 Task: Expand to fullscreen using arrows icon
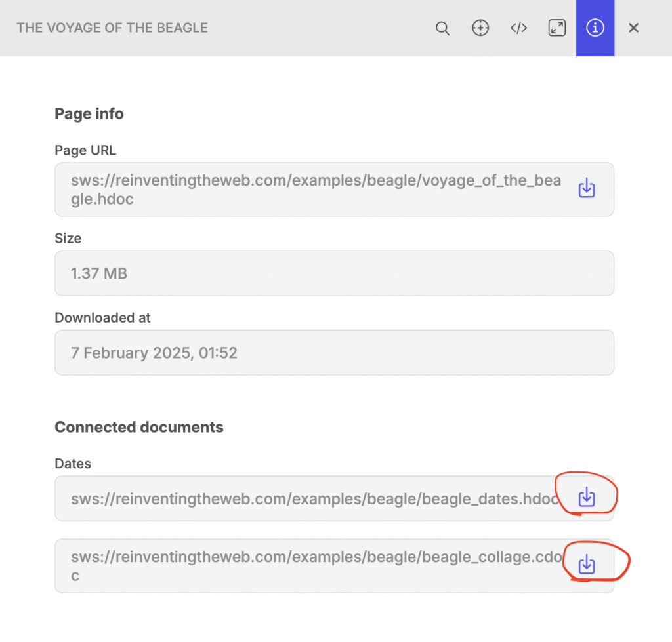pos(556,28)
